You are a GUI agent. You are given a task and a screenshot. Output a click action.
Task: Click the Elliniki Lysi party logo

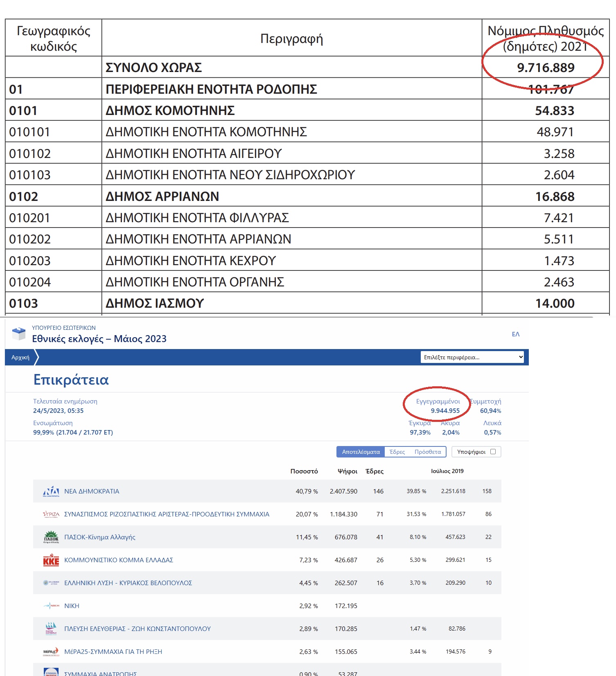(x=51, y=583)
